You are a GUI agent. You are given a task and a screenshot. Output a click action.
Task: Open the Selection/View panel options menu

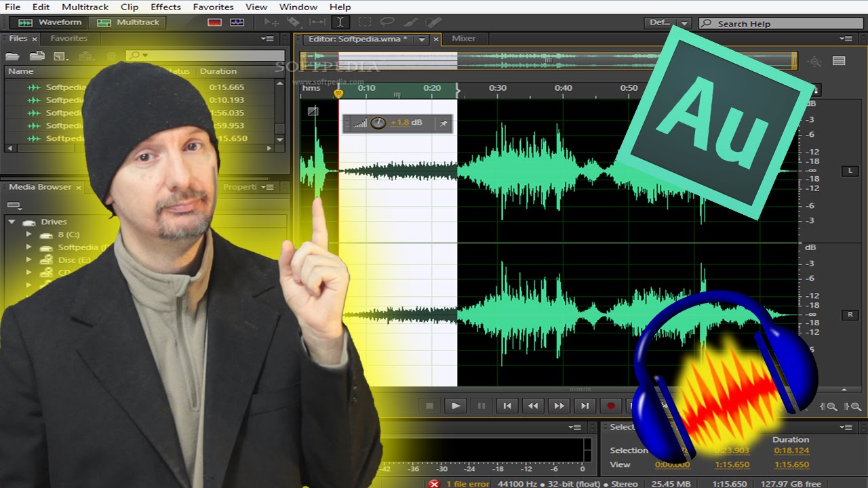pos(846,427)
